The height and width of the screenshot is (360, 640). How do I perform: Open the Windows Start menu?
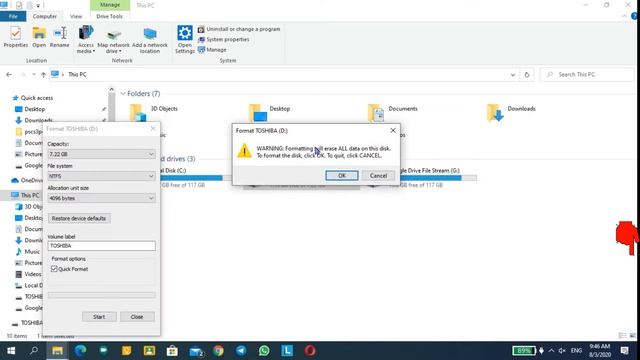[11, 351]
